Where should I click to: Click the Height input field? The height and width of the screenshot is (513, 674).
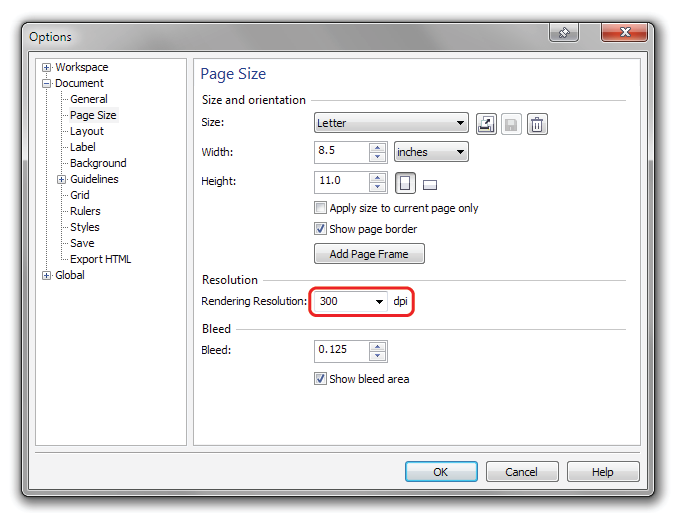(342, 182)
